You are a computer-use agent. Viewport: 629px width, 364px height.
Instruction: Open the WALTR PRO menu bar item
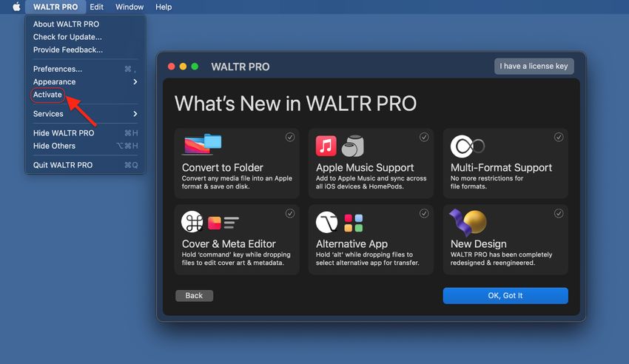coord(55,7)
